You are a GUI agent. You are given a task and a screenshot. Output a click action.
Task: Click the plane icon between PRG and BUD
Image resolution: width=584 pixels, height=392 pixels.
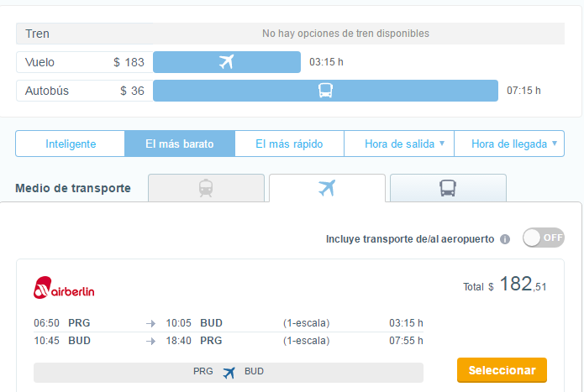click(229, 372)
